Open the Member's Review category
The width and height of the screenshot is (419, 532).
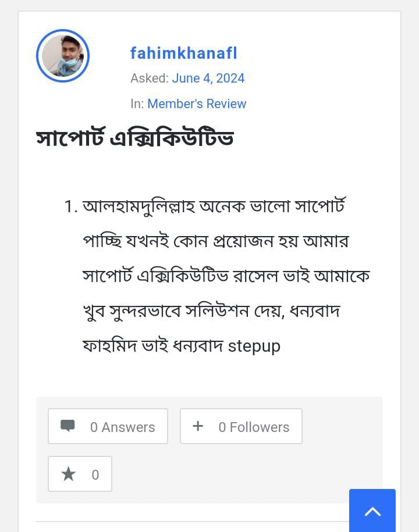(x=197, y=103)
